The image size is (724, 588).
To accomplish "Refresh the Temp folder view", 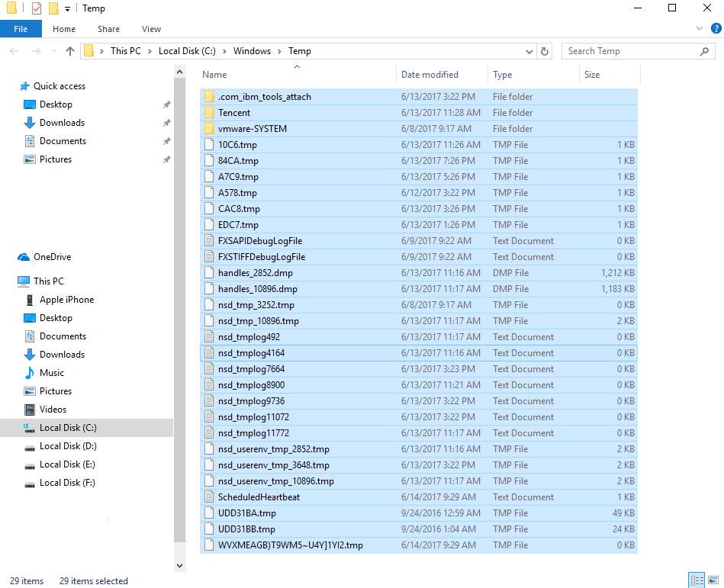I will pos(543,51).
